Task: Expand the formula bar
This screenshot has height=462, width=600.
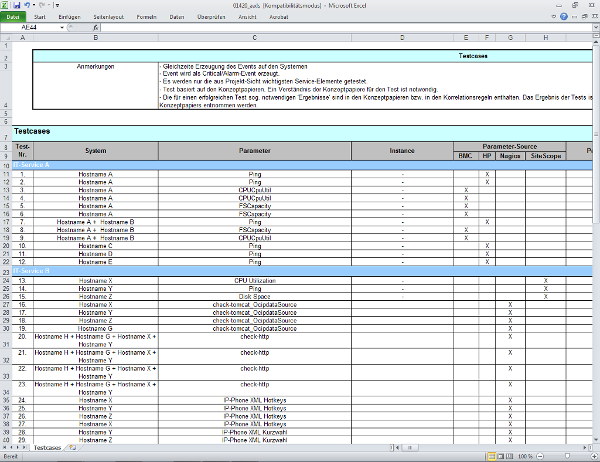Action: 594,28
